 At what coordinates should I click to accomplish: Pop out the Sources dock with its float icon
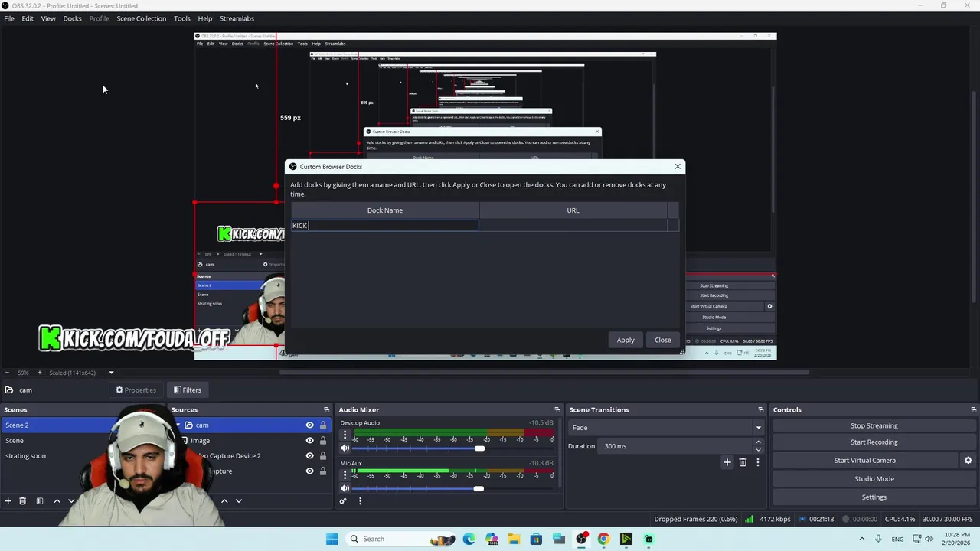(x=326, y=410)
